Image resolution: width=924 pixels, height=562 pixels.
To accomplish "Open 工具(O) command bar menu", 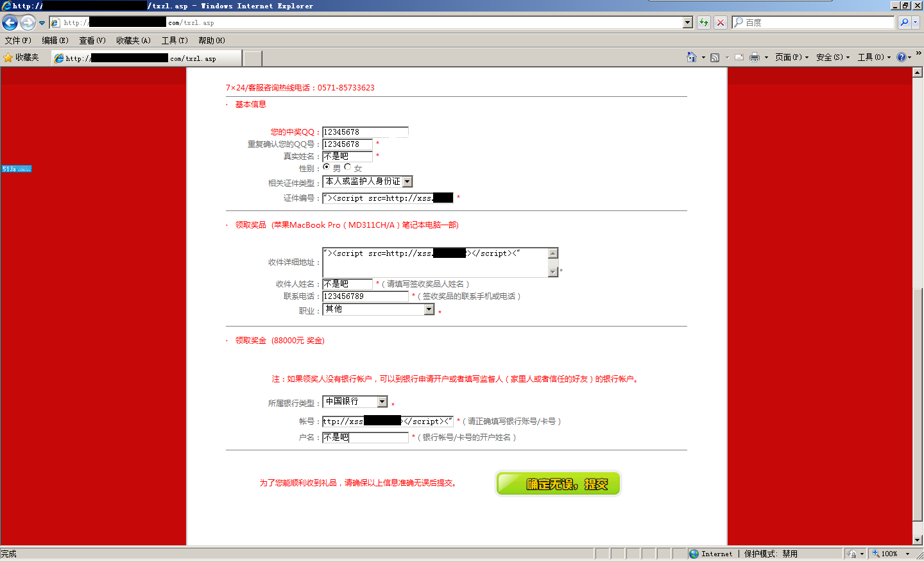I will 874,57.
